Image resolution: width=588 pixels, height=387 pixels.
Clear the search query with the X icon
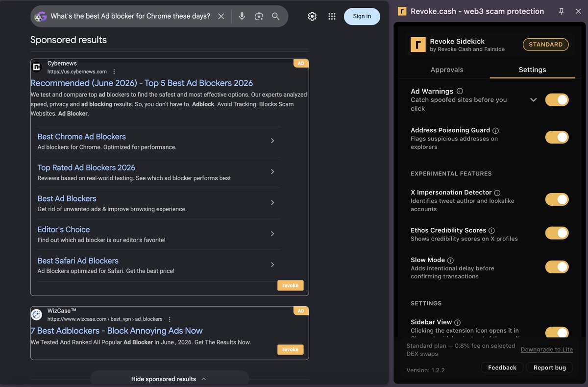[221, 16]
